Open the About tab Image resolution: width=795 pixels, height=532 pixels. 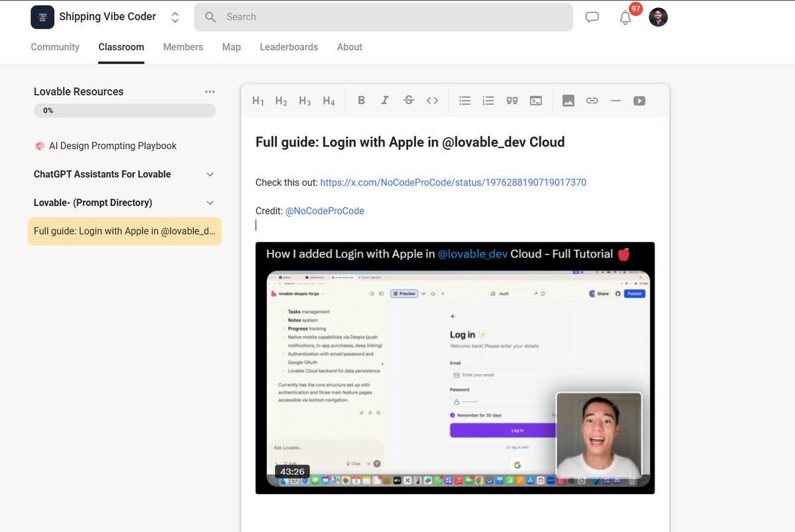coord(349,47)
